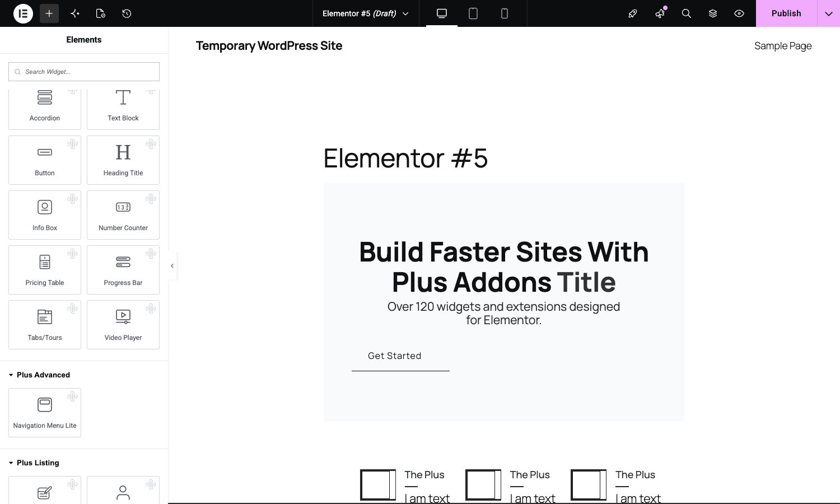
Task: Select the person icon widget under Plus Listing
Action: click(x=123, y=490)
